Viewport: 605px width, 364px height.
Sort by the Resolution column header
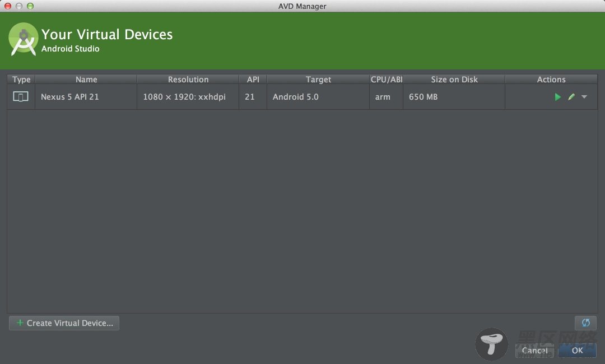point(188,80)
